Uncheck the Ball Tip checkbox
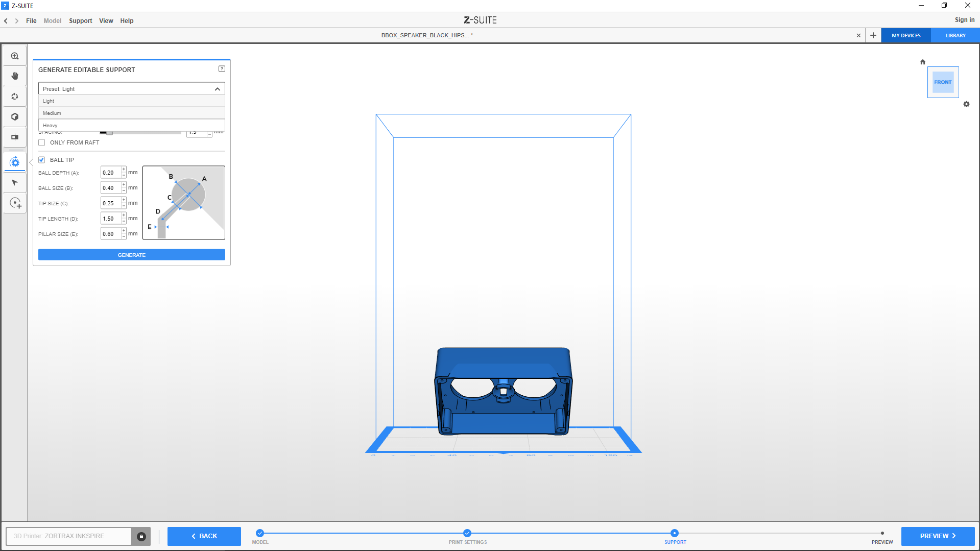Viewport: 980px width, 551px height. pyautogui.click(x=42, y=160)
